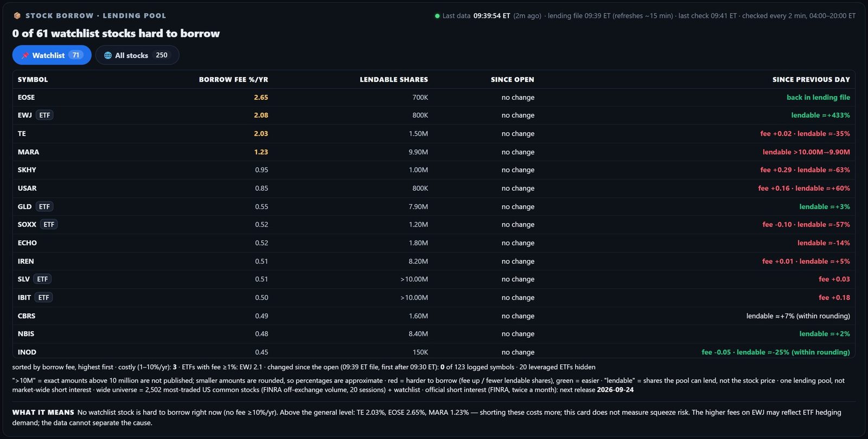Viewport: 868px width, 439px height.
Task: Sort by BORROW FEE %/YR column header
Action: coord(233,80)
